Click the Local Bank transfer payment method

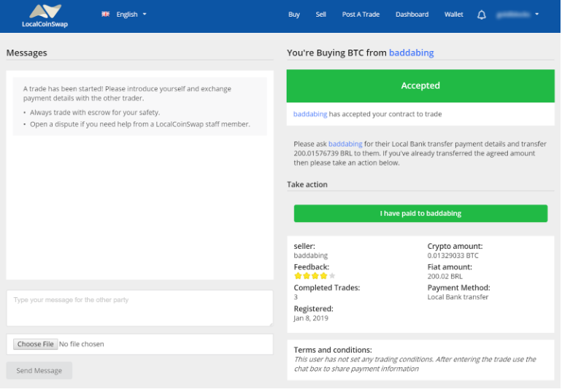[x=458, y=296]
